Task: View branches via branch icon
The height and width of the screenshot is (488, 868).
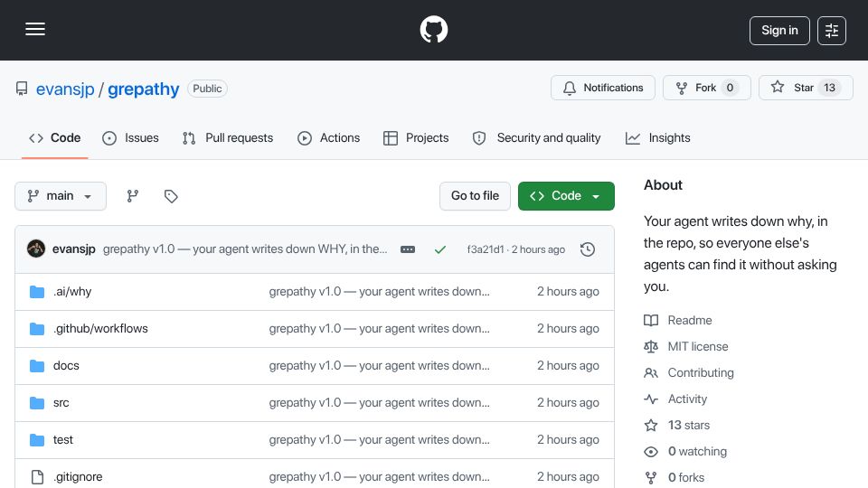Action: point(132,196)
